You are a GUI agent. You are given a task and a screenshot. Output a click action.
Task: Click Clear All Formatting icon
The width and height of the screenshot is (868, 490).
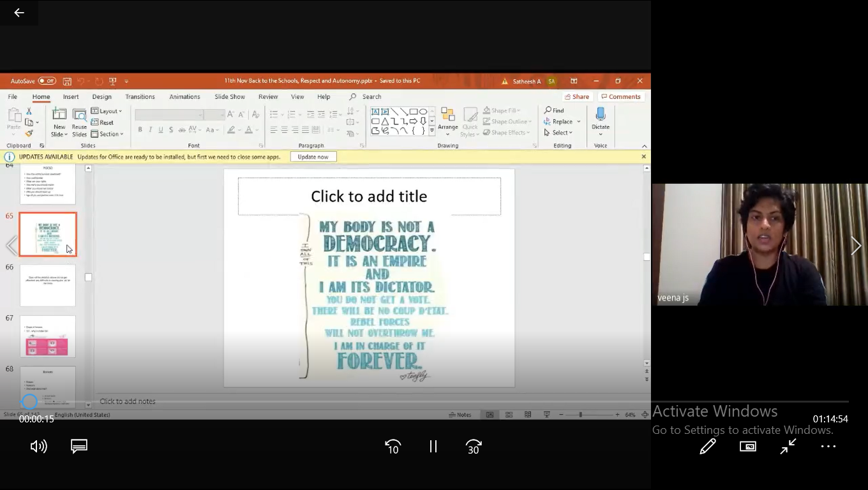(x=255, y=114)
